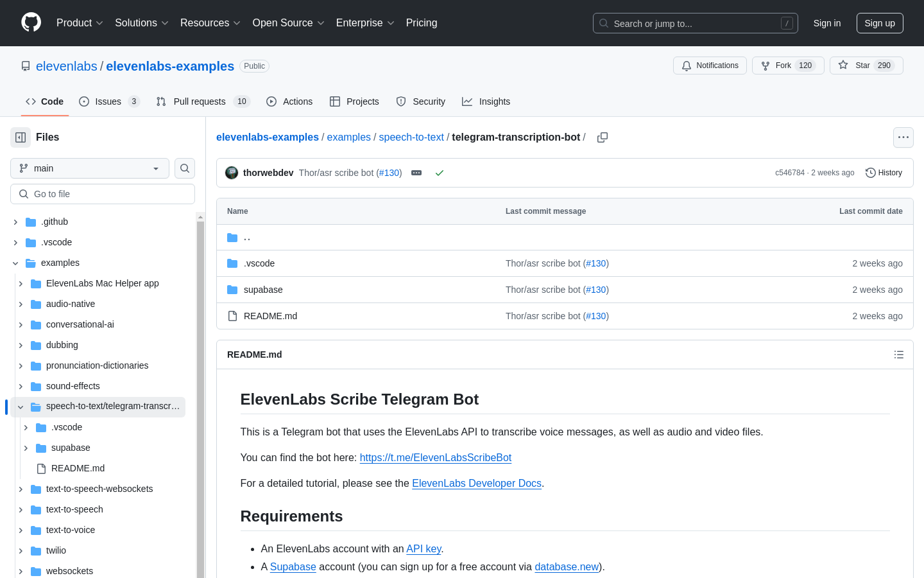
Task: Open speech-to-text breadcrumb link
Action: point(411,137)
